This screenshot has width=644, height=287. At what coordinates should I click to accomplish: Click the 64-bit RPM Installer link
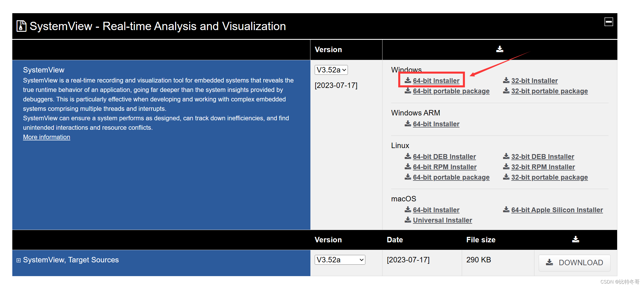point(445,167)
